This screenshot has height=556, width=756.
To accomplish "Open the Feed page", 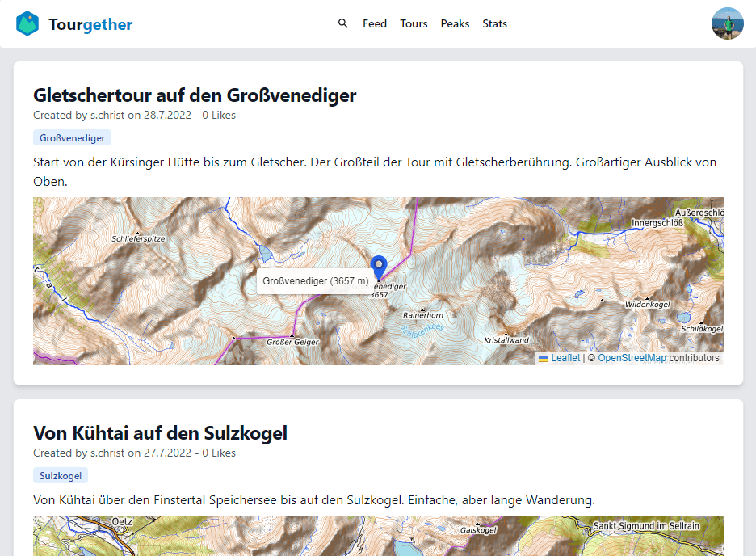I will coord(375,23).
